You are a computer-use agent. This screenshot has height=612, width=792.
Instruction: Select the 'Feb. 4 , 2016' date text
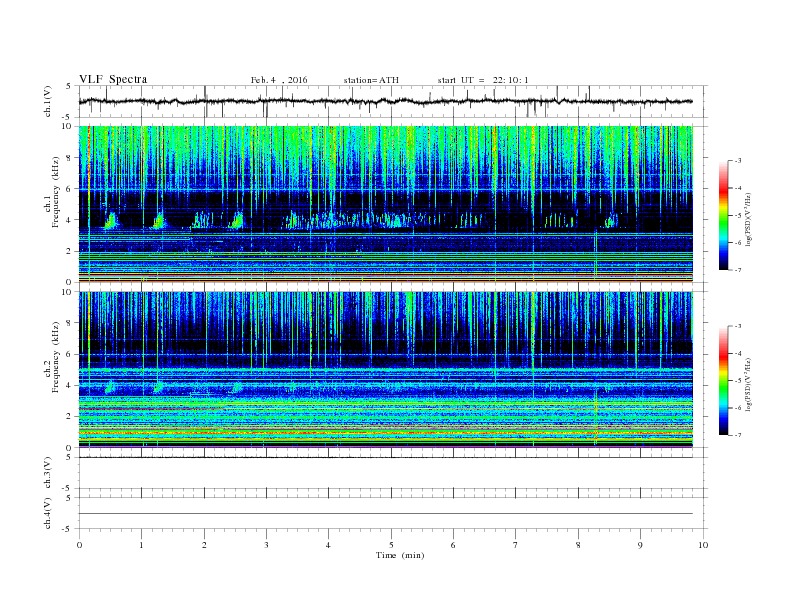279,80
